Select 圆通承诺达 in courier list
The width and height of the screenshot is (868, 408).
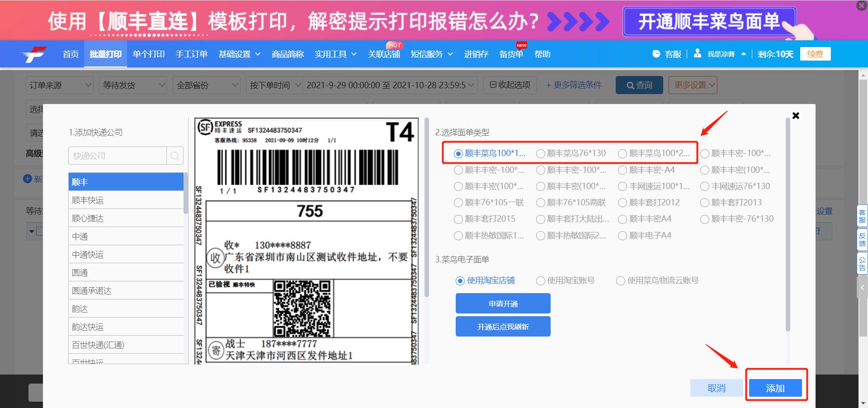point(126,290)
